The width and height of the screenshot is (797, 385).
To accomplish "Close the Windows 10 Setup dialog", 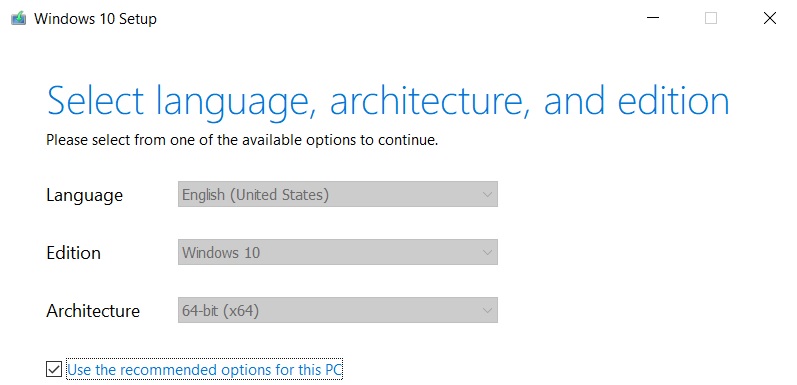I will (770, 18).
